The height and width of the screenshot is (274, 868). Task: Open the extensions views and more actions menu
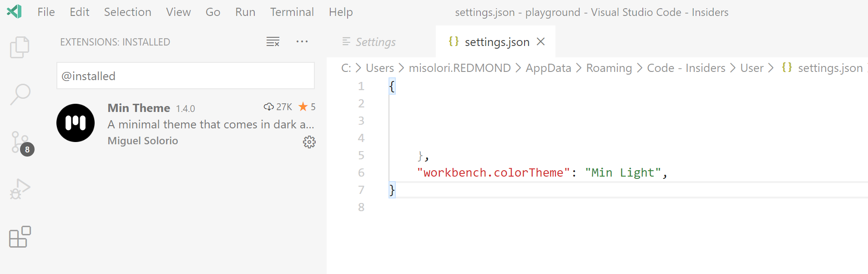pyautogui.click(x=302, y=41)
